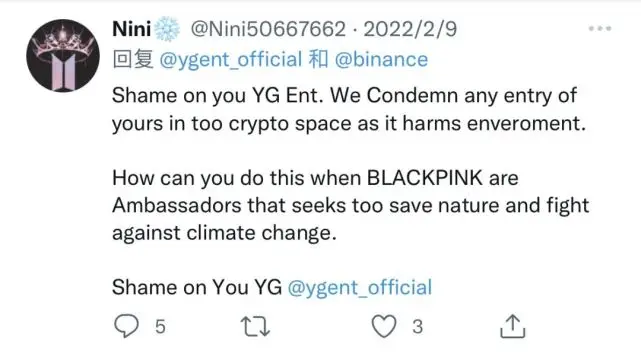Click the snowflake emoji beside Nini
The image size is (641, 360).
[167, 29]
